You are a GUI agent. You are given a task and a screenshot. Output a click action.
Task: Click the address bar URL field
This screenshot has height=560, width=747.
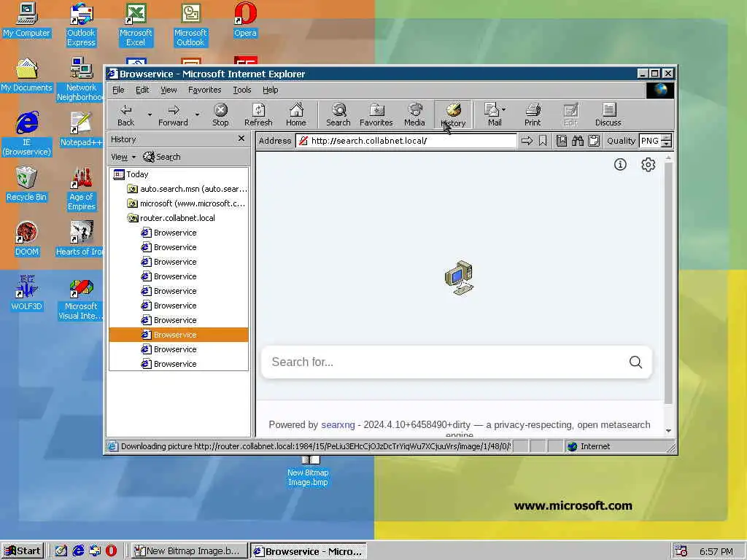coord(406,141)
